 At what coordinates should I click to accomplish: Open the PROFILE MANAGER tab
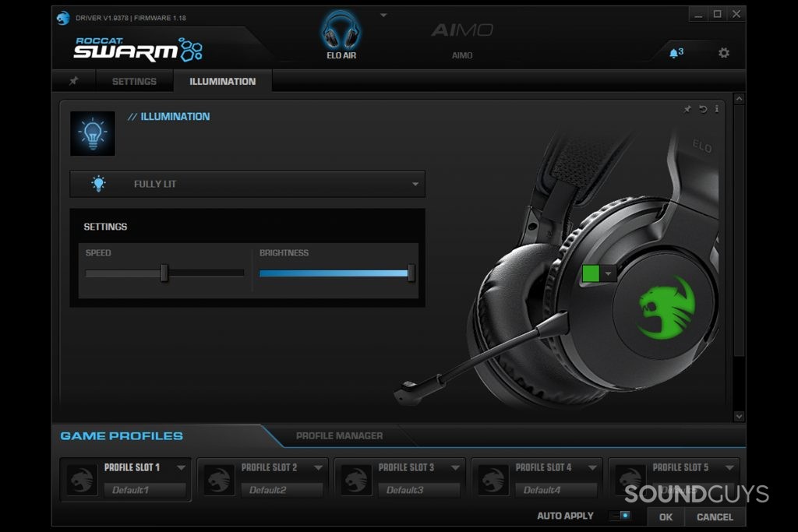[x=340, y=436]
